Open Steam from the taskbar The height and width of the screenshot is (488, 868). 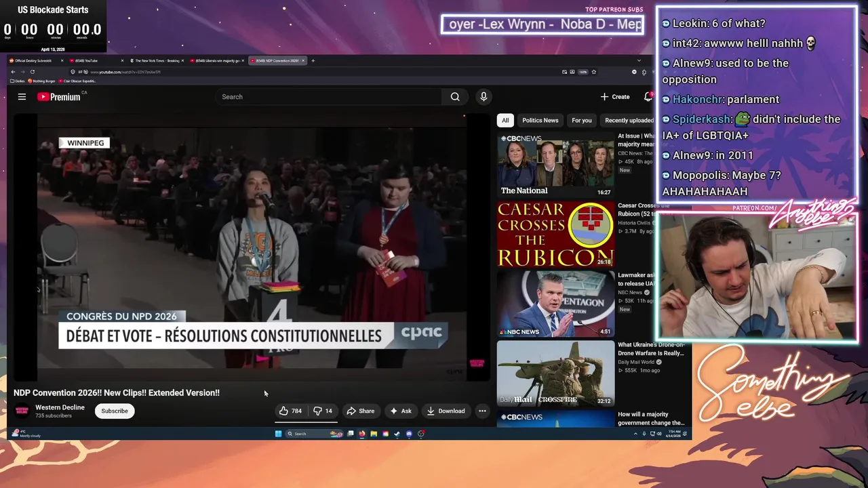[x=397, y=434]
